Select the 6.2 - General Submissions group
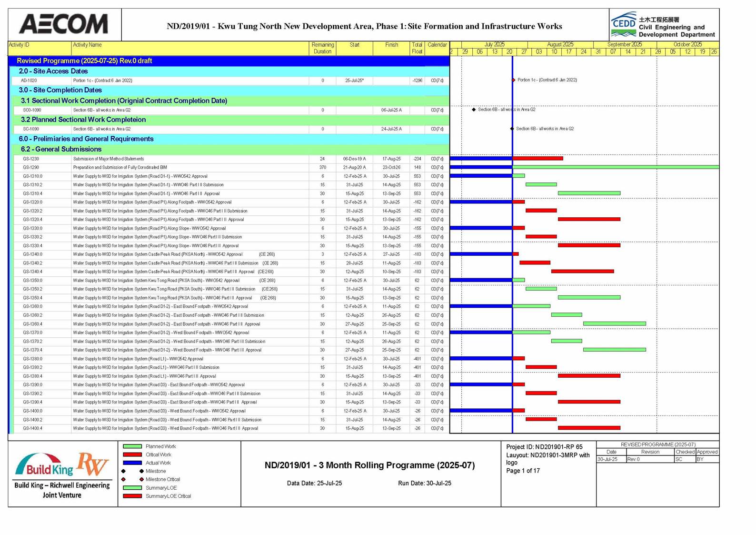This screenshot has width=756, height=535. [x=231, y=149]
